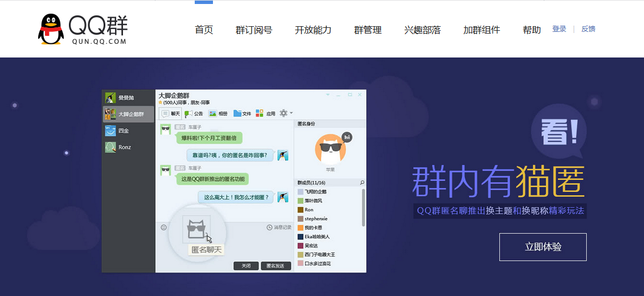Open the chat window title dropdown triangle
Image resolution: width=644 pixels, height=296 pixels.
coord(328,95)
